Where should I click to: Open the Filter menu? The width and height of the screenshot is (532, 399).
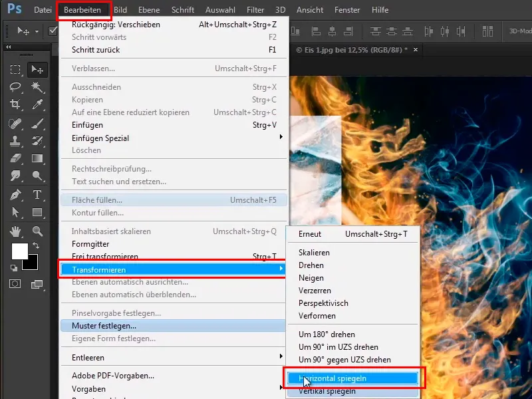click(255, 10)
